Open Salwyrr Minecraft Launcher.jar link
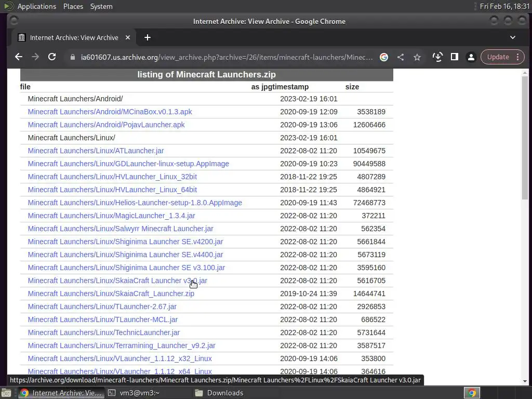 click(121, 229)
